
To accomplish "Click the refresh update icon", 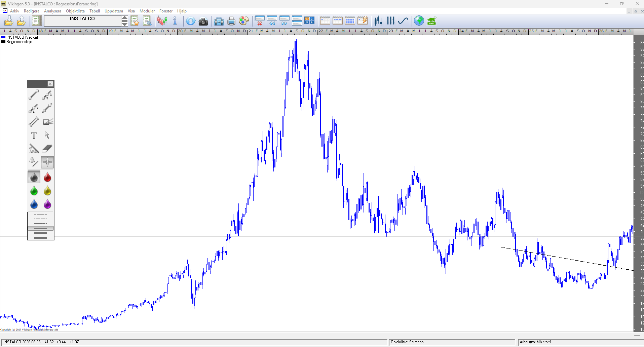I will coord(190,21).
